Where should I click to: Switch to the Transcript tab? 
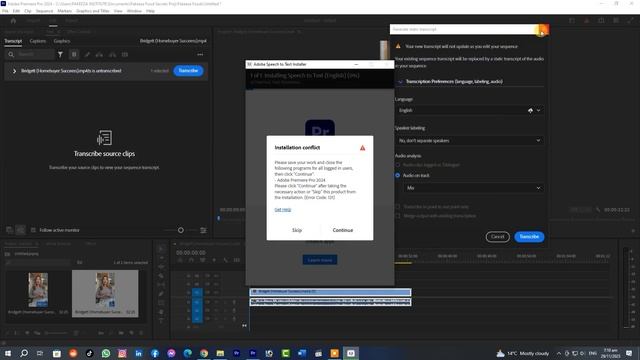coord(13,41)
